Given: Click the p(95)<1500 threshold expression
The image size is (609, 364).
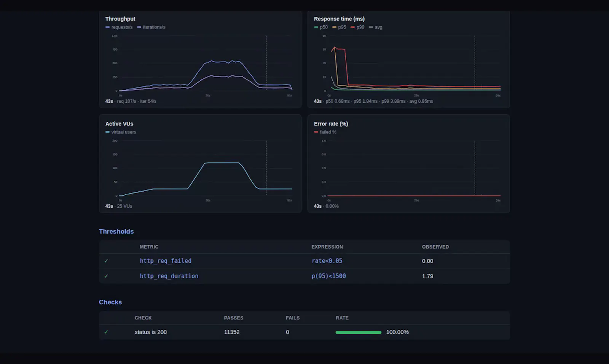Looking at the screenshot, I should point(329,276).
